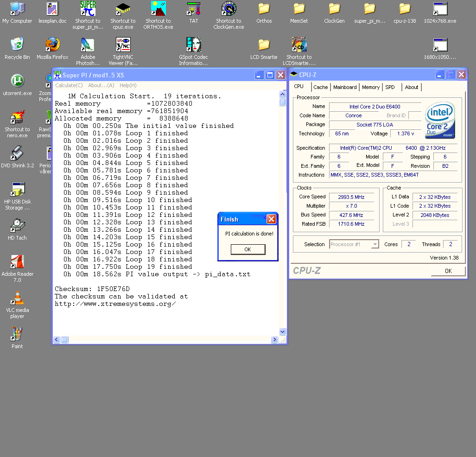The height and width of the screenshot is (457, 476).
Task: Close the Finish dialog with X
Action: [x=271, y=219]
